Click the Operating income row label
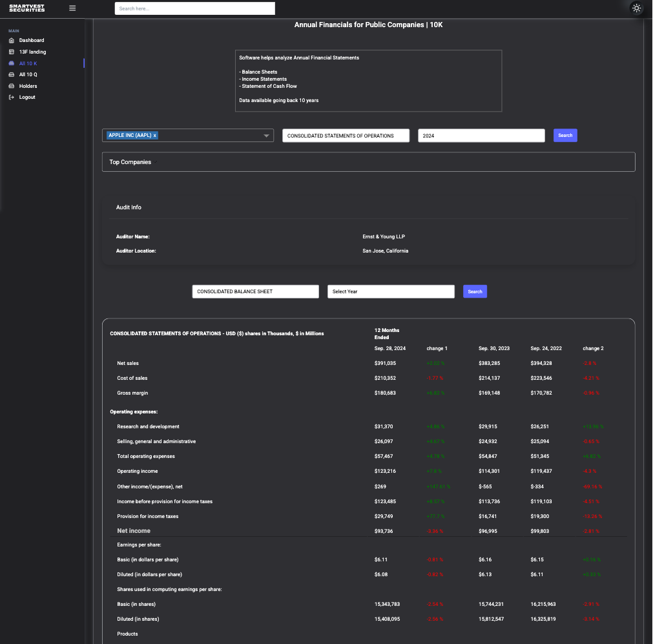This screenshot has height=644, width=653. [138, 472]
